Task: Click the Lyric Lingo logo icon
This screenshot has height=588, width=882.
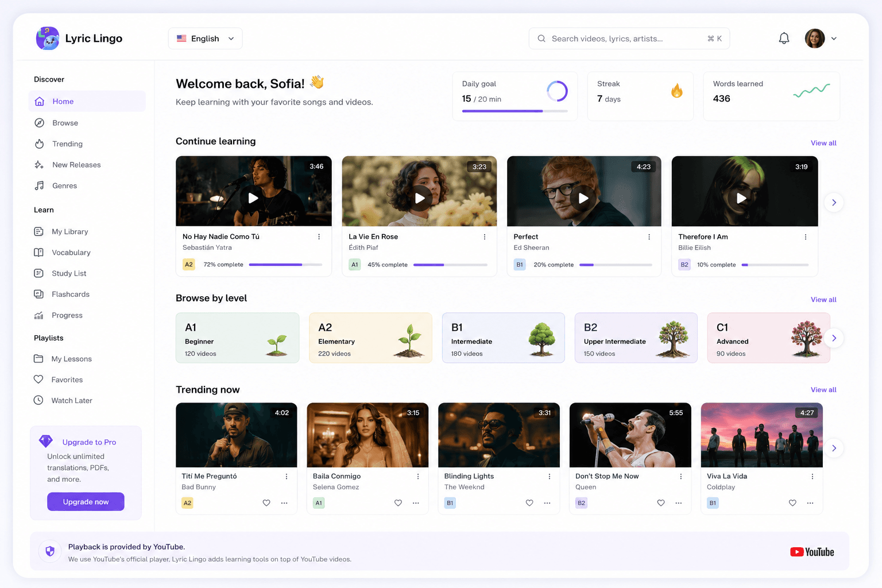Action: [x=48, y=38]
